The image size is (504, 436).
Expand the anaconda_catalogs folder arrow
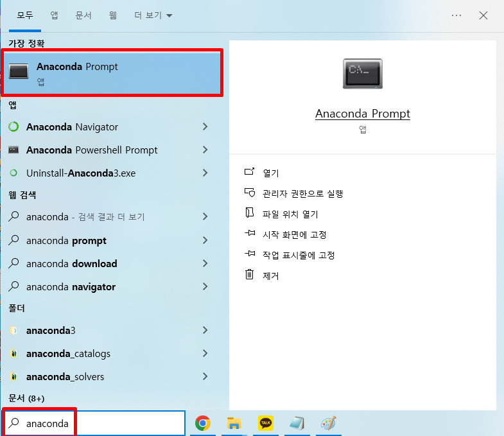(205, 353)
